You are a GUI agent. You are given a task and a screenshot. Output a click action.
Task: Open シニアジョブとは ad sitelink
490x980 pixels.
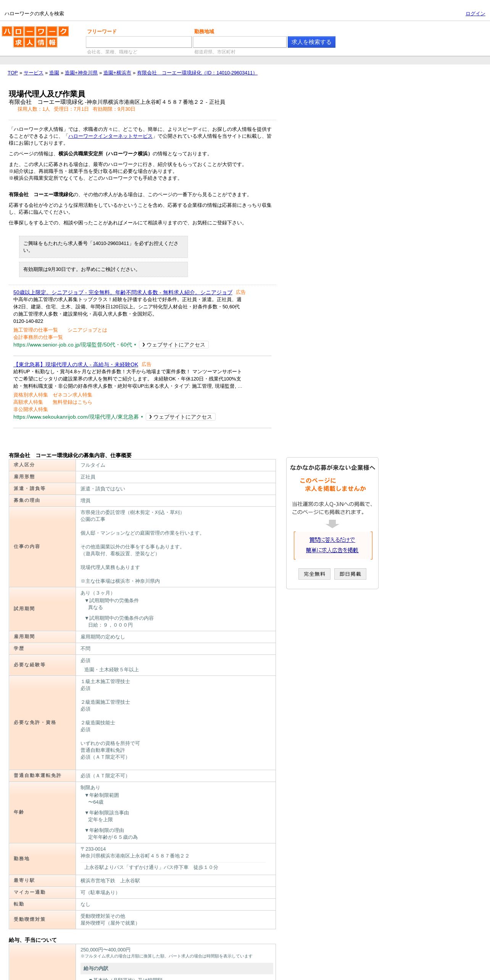(x=87, y=330)
